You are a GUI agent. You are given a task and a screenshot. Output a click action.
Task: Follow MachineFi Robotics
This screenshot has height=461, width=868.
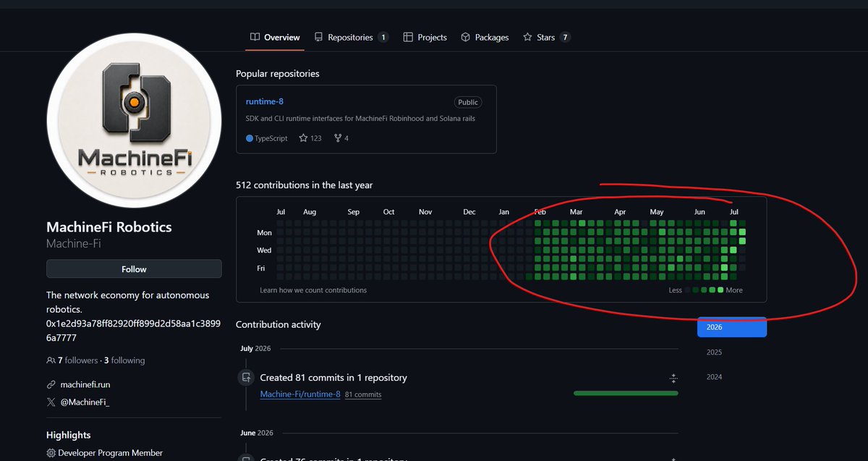pyautogui.click(x=134, y=269)
